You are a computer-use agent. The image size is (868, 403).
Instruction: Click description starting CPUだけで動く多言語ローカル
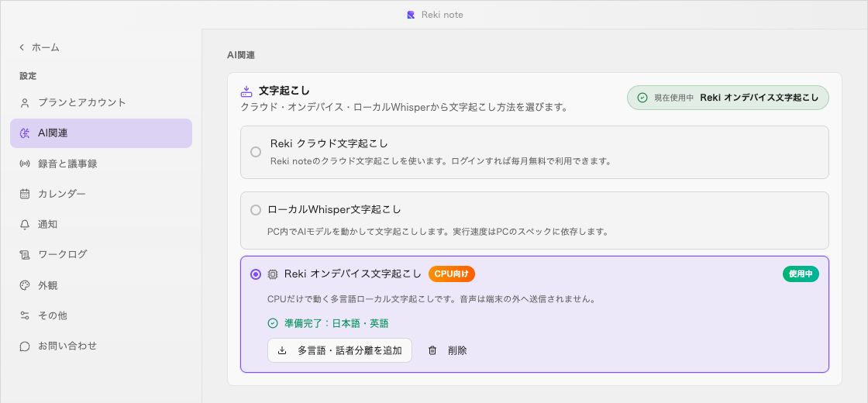431,299
